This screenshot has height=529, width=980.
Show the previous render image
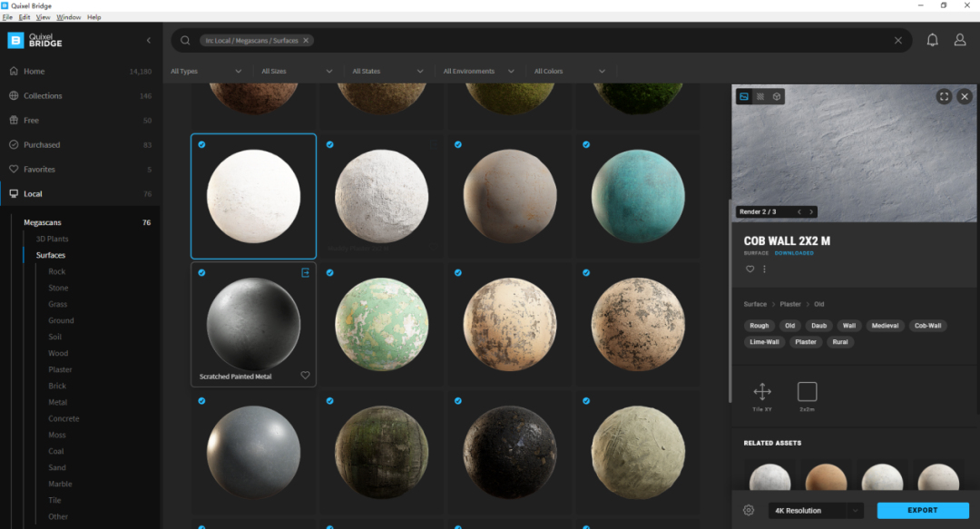799,212
